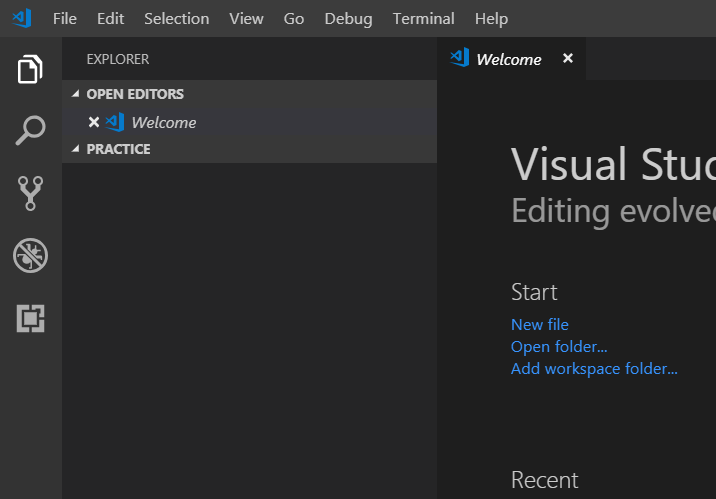The width and height of the screenshot is (716, 499).
Task: Open the Debug view with bug icon
Action: pyautogui.click(x=30, y=255)
